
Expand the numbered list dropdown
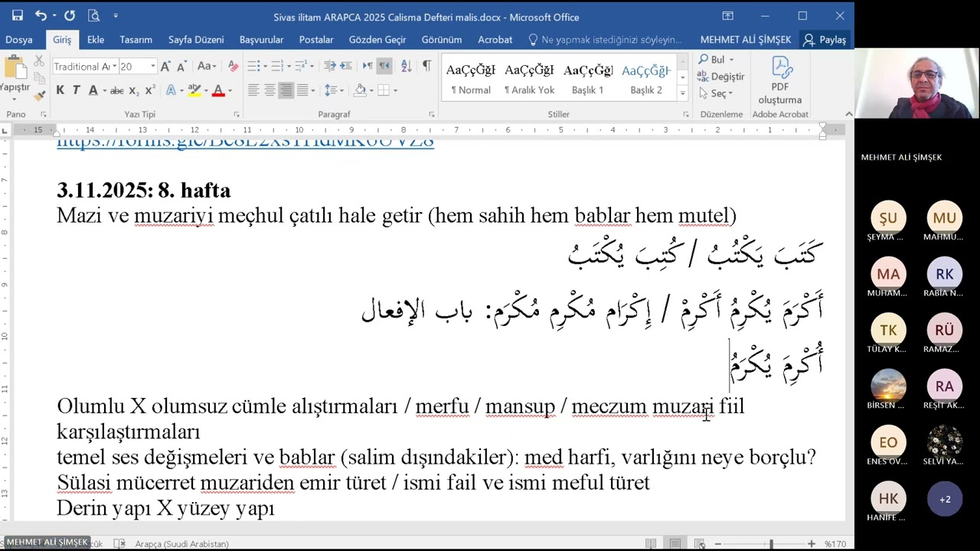tap(290, 67)
